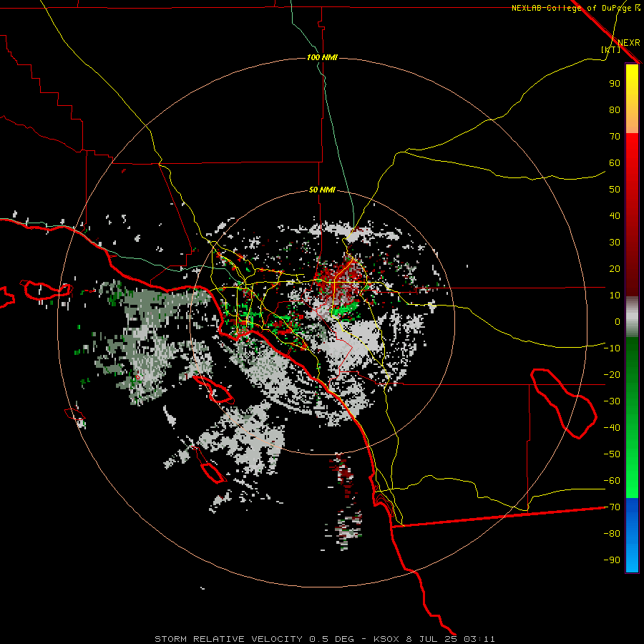Click the -70 value on the velocity scale
Viewport: 644px width, 644px height.
[x=612, y=507]
